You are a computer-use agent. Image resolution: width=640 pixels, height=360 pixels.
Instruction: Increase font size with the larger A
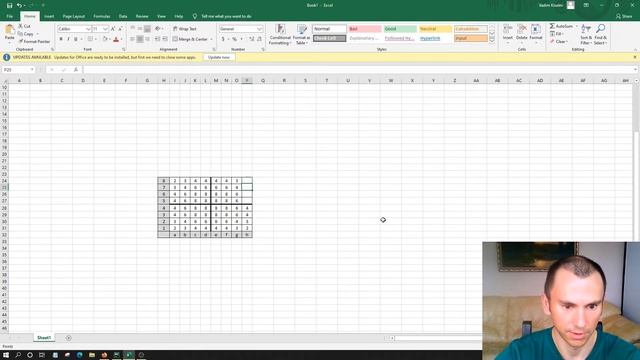(x=113, y=29)
